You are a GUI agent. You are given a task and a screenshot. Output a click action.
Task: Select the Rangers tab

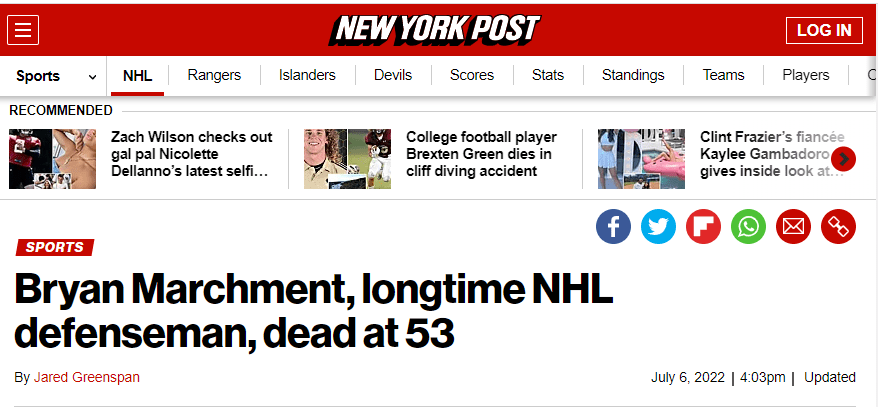(214, 75)
